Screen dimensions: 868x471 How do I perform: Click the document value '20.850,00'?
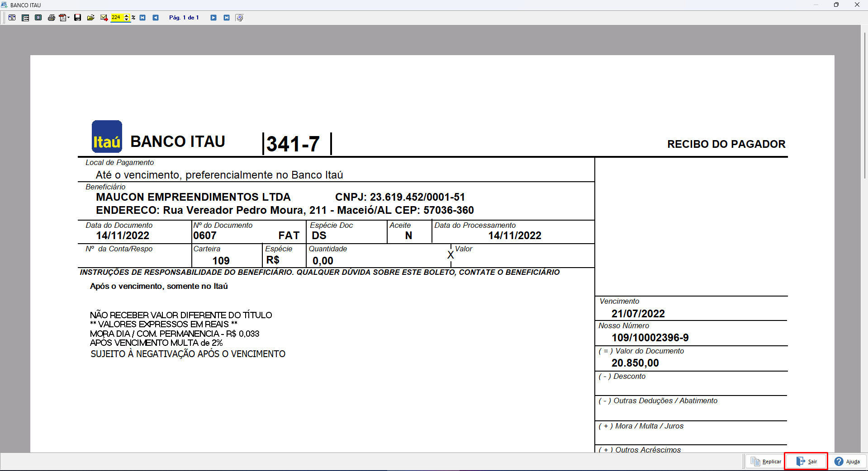click(635, 363)
